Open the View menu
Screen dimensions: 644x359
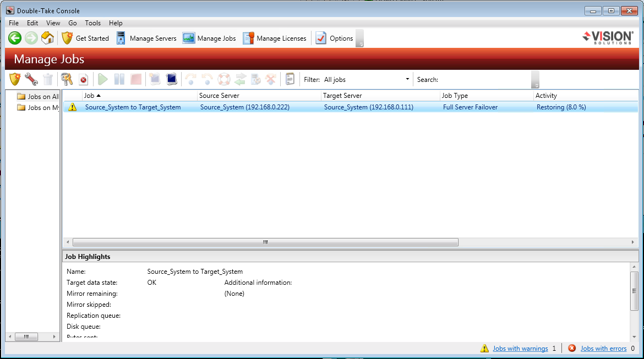point(53,23)
